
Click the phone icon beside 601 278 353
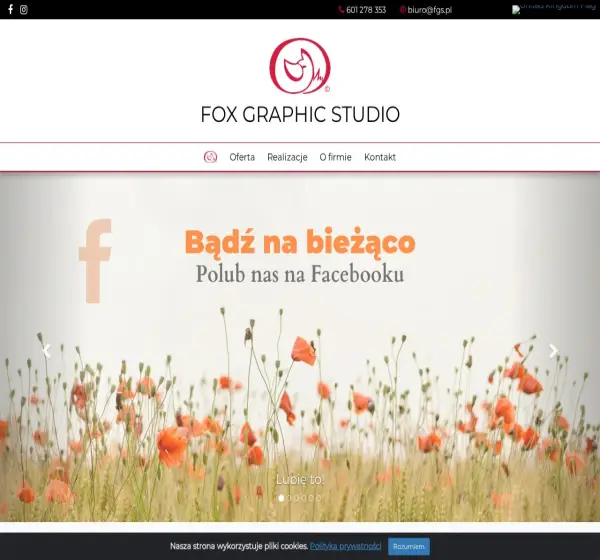point(341,10)
